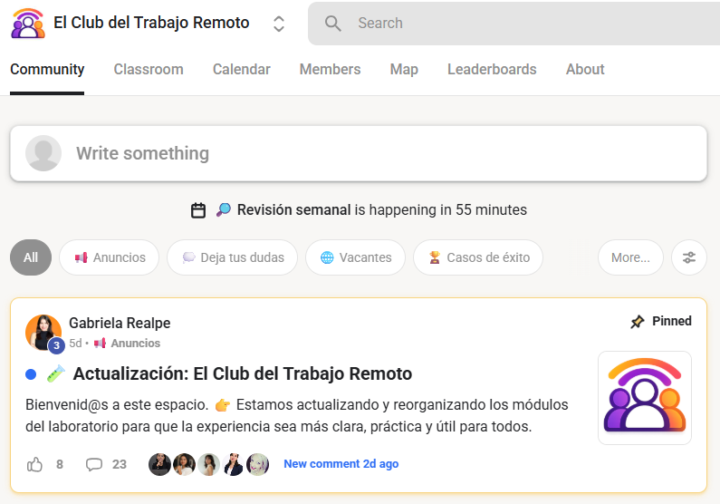Open the community switcher chevrons
Screen dimensions: 720x504
click(x=279, y=24)
